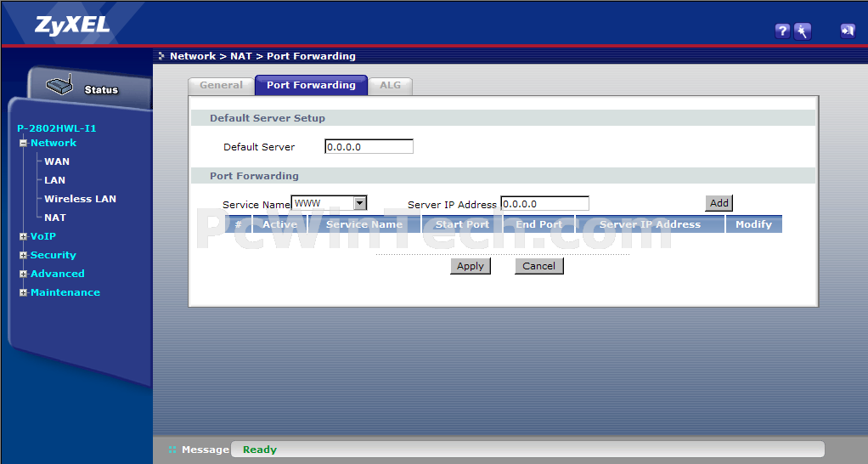Expand the VoIP tree node

point(23,236)
